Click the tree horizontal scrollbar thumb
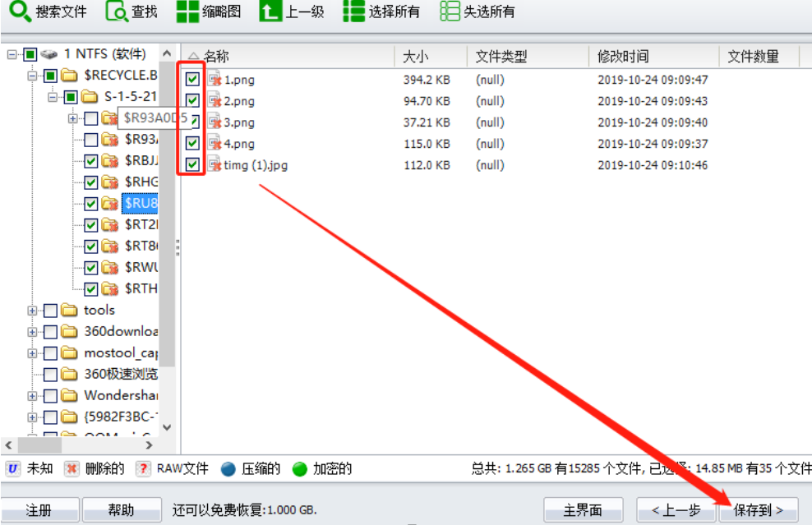 pos(40,444)
